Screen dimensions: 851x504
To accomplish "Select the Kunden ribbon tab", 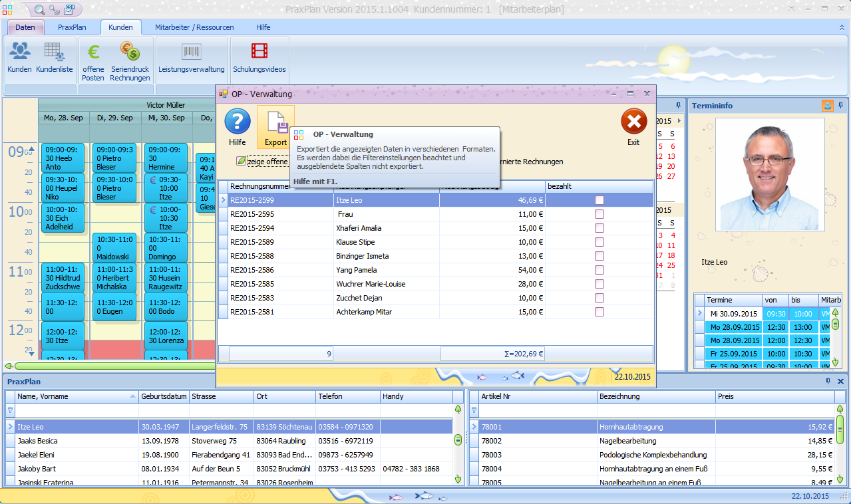I will (x=120, y=27).
